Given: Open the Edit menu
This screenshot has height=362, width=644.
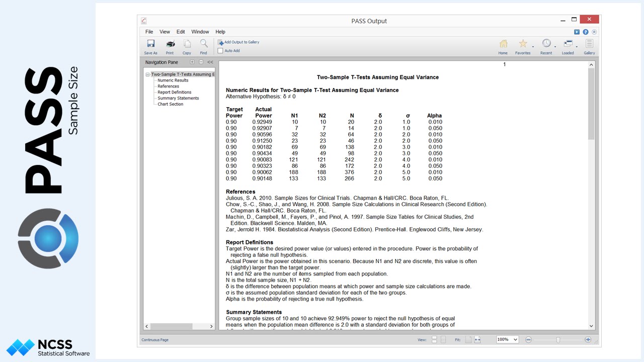Looking at the screenshot, I should tap(181, 32).
